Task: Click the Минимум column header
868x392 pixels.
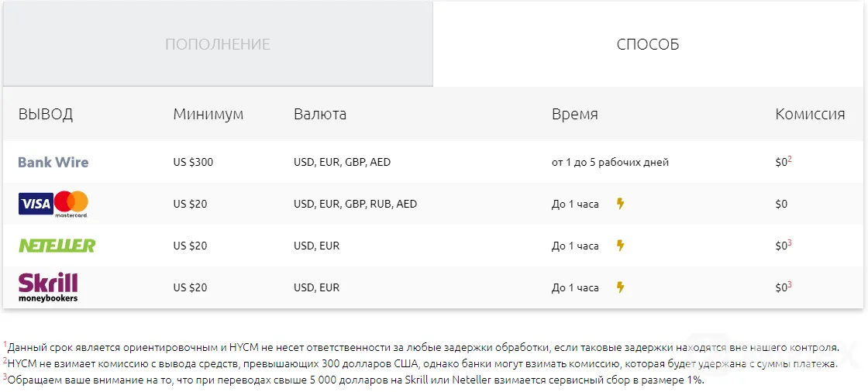Action: [x=208, y=115]
